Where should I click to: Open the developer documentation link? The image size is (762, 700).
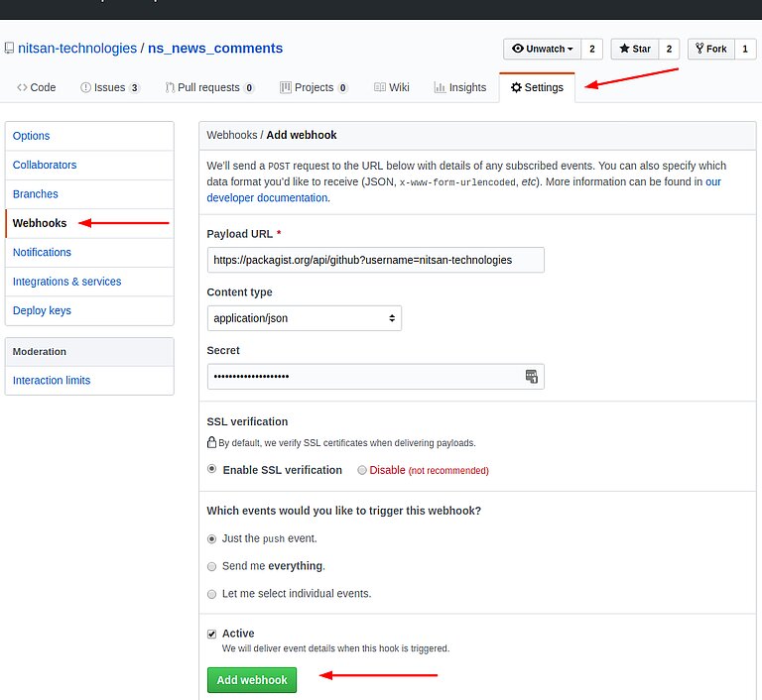(267, 197)
